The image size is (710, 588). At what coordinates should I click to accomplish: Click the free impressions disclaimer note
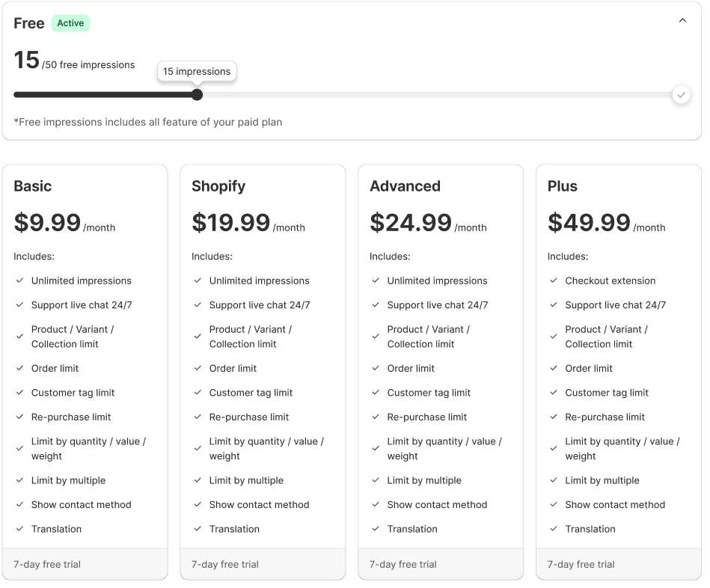point(147,122)
